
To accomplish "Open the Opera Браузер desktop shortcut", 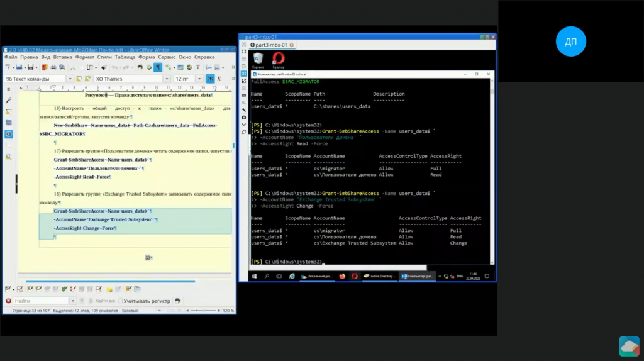I will coord(279,60).
